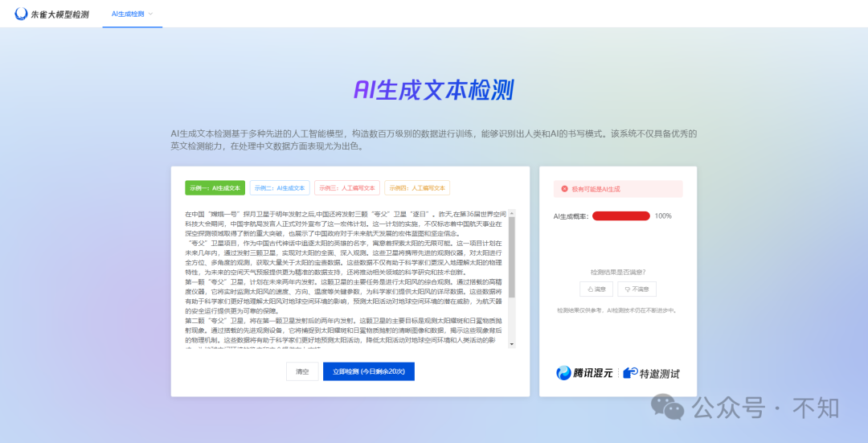Select 示例一 AI生成文本 sample
The width and height of the screenshot is (868, 443).
(x=215, y=187)
